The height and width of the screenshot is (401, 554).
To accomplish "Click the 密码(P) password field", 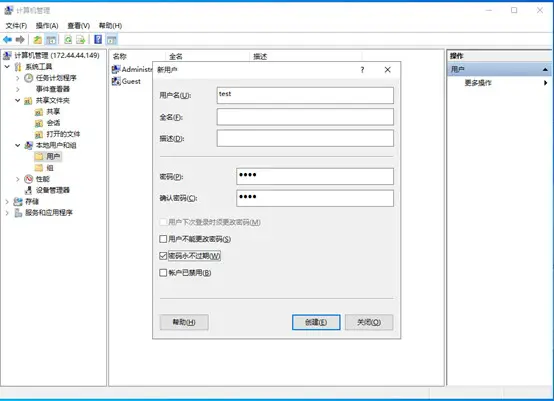I will coord(315,176).
